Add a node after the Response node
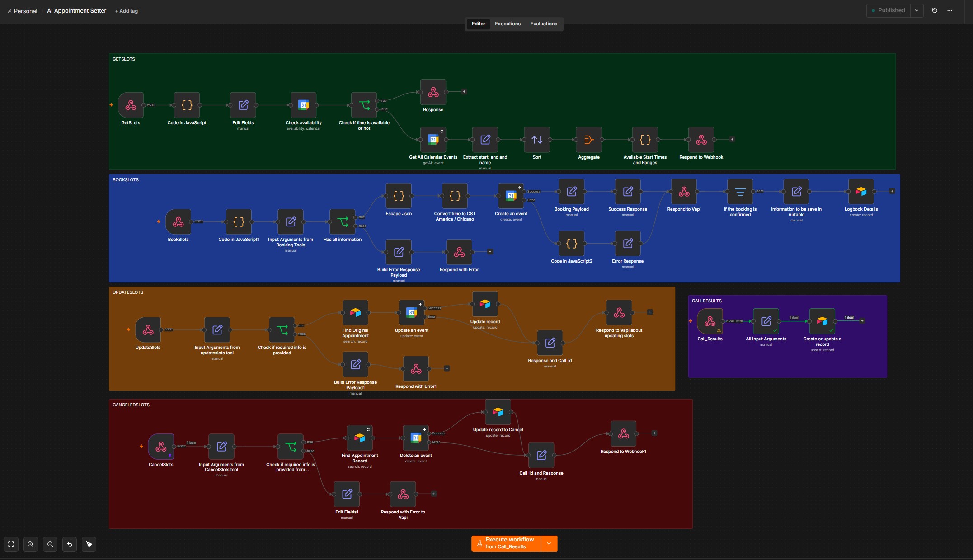 [x=464, y=92]
